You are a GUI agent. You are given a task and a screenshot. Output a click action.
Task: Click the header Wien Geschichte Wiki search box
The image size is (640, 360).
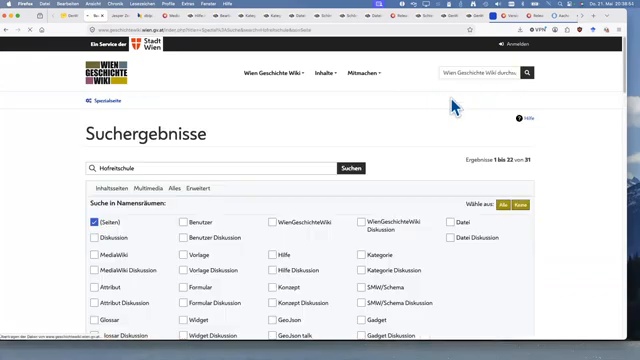[480, 73]
